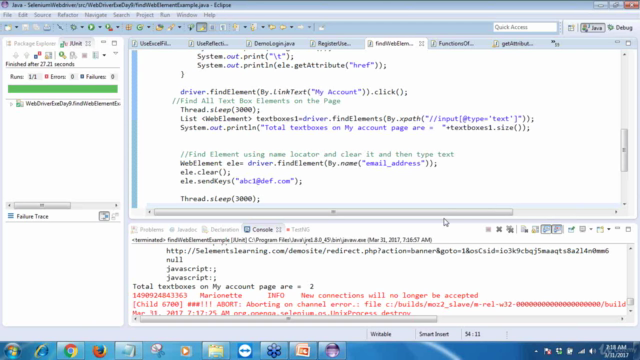This screenshot has width=640, height=360.
Task: Focus the Quick Access search field
Action: pyautogui.click(x=524, y=27)
